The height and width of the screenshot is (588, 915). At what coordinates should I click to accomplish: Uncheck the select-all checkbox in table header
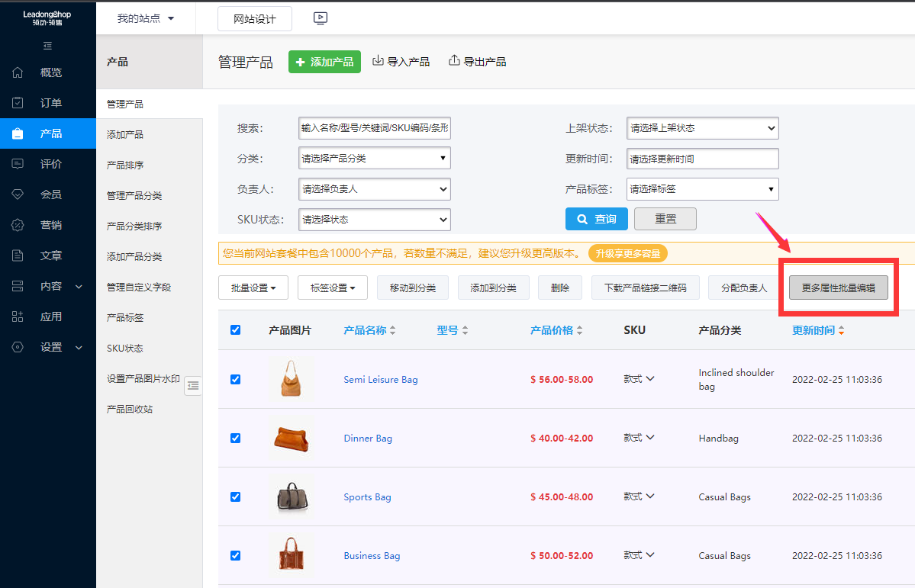(x=235, y=329)
